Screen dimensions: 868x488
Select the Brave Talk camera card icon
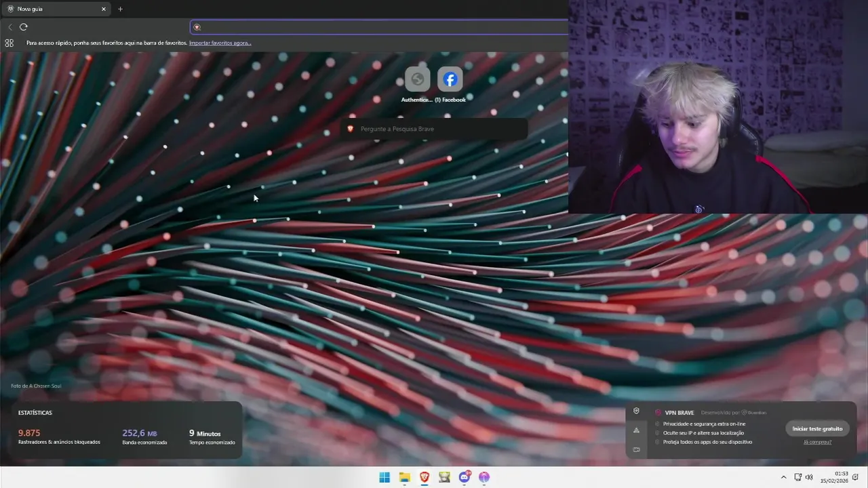(636, 449)
